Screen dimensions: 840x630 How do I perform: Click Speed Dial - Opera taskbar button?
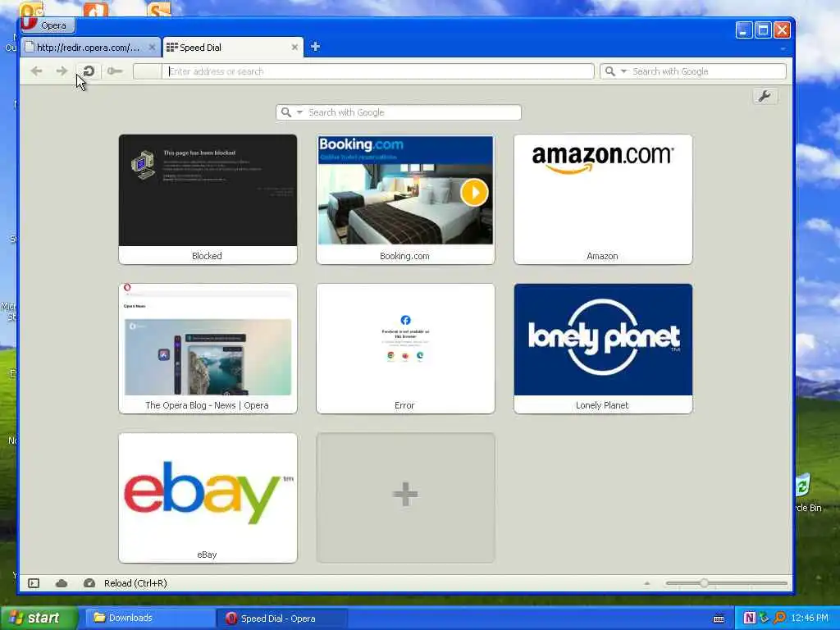281,619
